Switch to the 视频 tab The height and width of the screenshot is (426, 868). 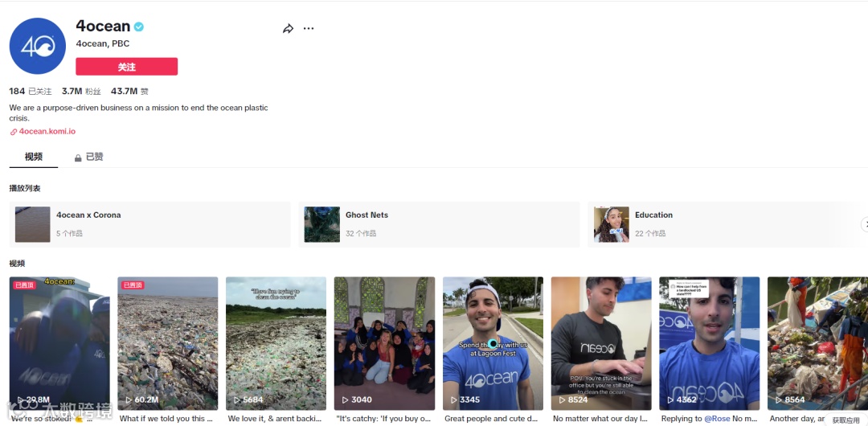pos(34,157)
